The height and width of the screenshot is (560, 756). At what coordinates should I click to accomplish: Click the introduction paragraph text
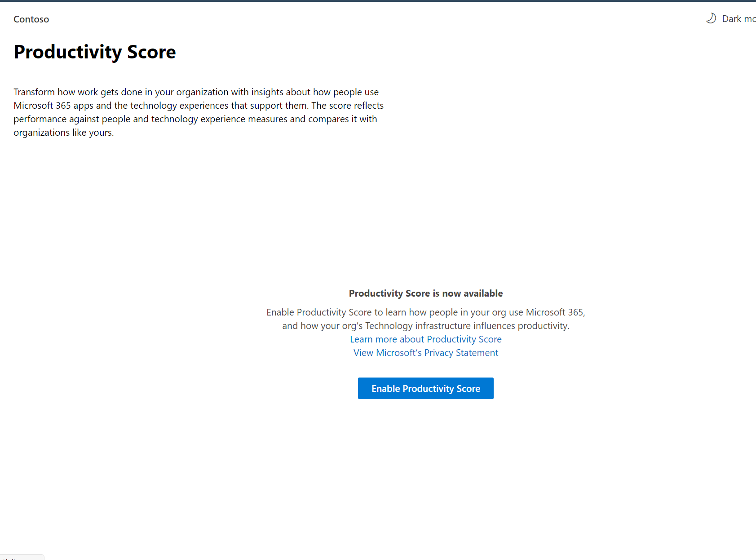pyautogui.click(x=199, y=112)
